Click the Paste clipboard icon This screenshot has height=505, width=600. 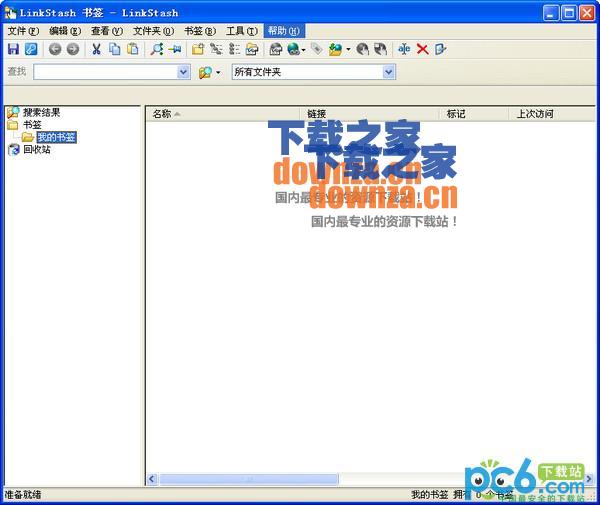(132, 49)
